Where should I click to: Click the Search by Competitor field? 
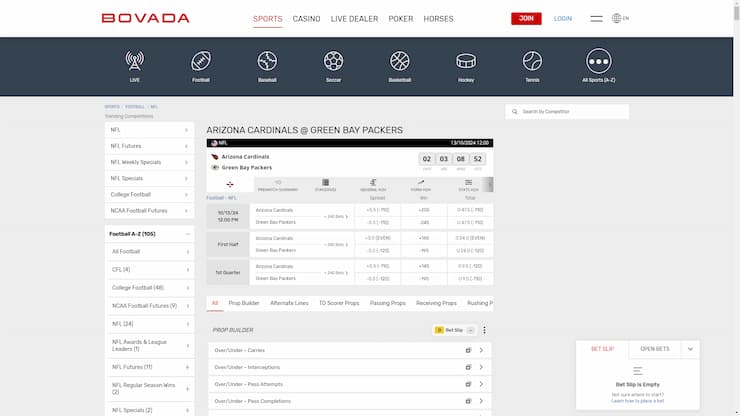(567, 112)
